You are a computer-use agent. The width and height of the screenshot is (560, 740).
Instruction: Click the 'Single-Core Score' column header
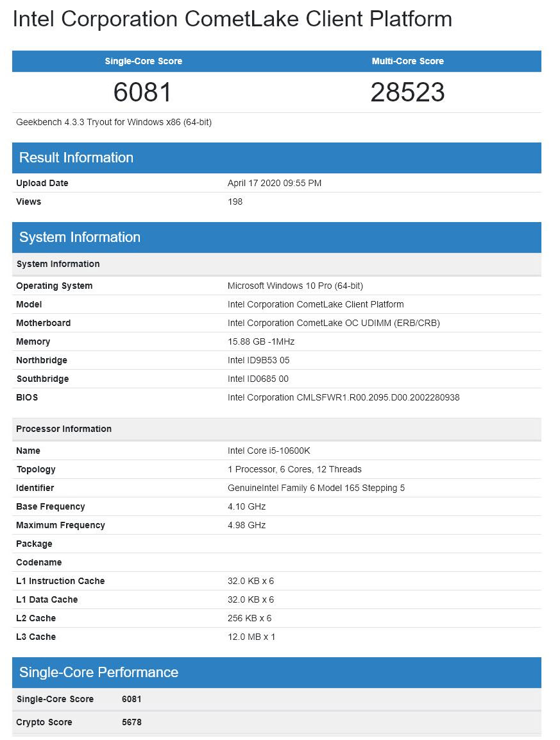click(144, 61)
